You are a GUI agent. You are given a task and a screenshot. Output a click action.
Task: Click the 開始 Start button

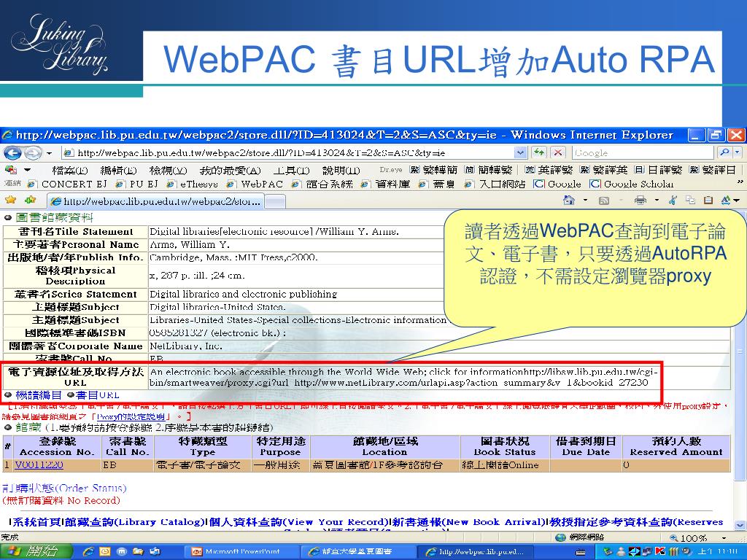click(x=35, y=551)
